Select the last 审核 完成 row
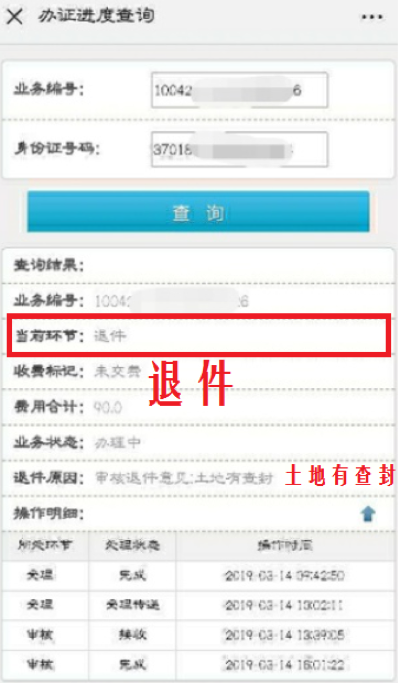 (x=198, y=665)
